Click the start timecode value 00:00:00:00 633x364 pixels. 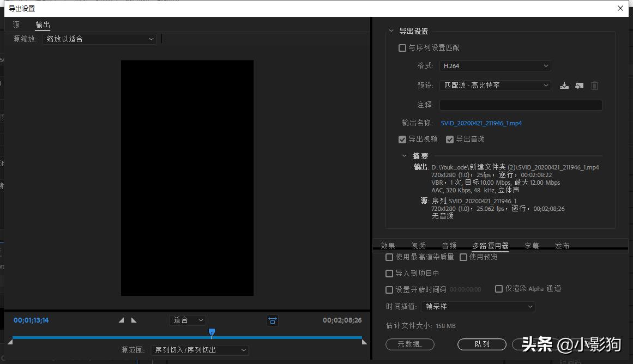pyautogui.click(x=466, y=290)
